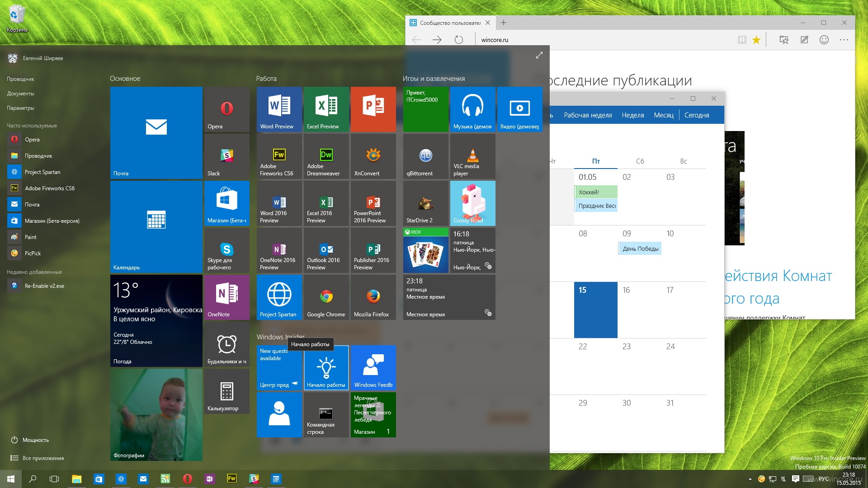Open reading view in browser
This screenshot has height=488, width=868.
coord(742,40)
